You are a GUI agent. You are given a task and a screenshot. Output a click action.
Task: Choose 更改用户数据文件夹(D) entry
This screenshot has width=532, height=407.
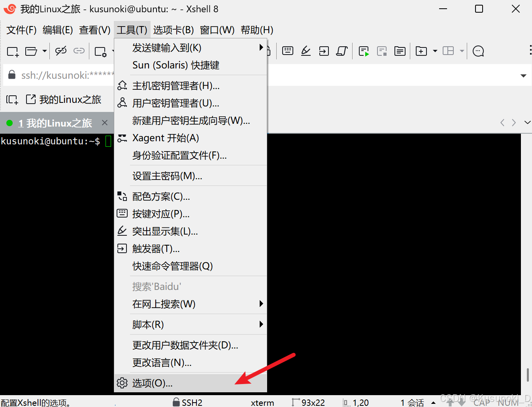(191, 345)
